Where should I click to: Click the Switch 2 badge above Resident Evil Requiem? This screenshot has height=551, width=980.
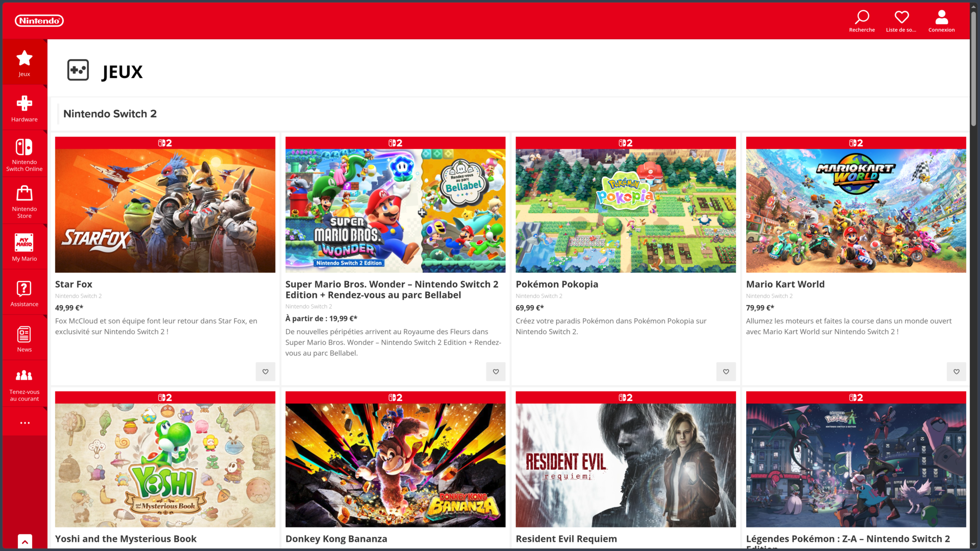click(625, 397)
